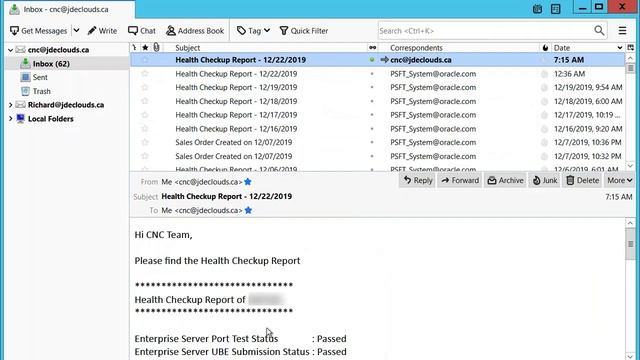Click the From sender cnc@jdeclouds.ca
The height and width of the screenshot is (360, 640).
pos(202,182)
